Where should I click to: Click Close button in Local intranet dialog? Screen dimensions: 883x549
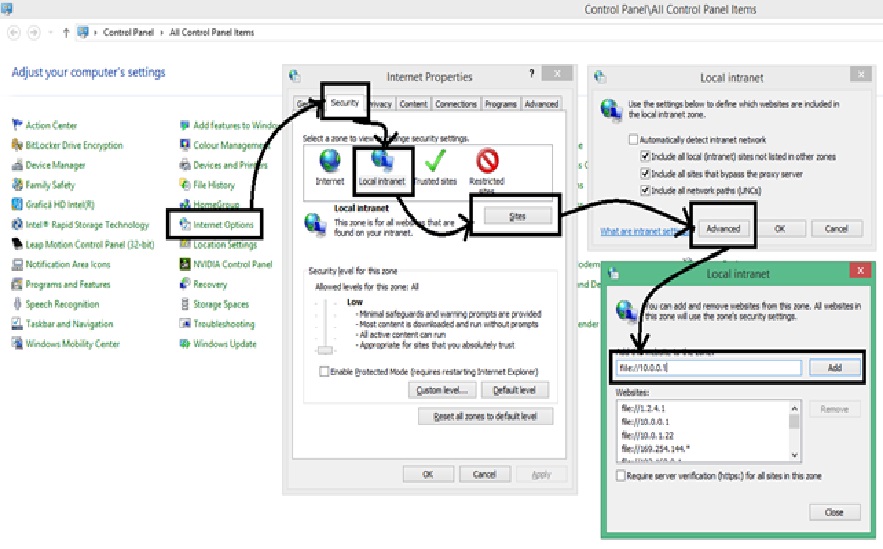click(x=835, y=512)
